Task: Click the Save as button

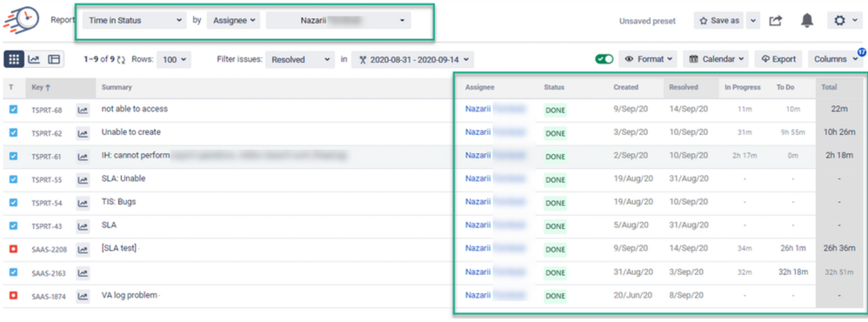Action: tap(718, 21)
